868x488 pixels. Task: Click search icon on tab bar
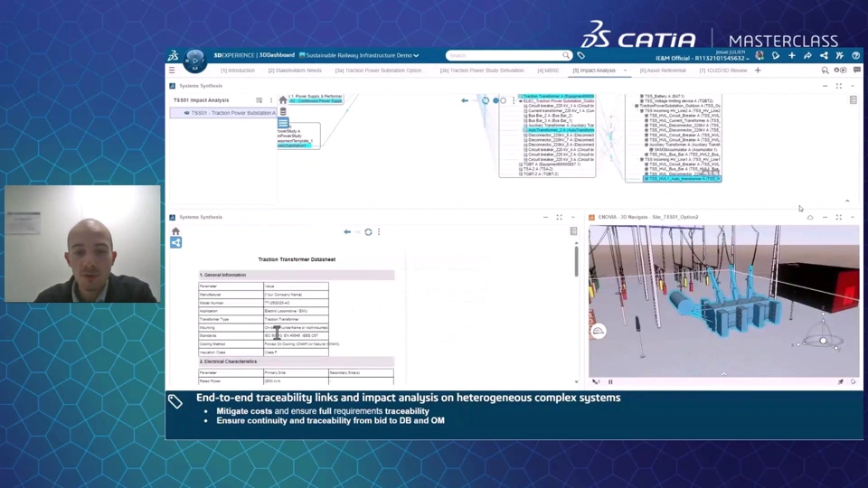pos(825,70)
